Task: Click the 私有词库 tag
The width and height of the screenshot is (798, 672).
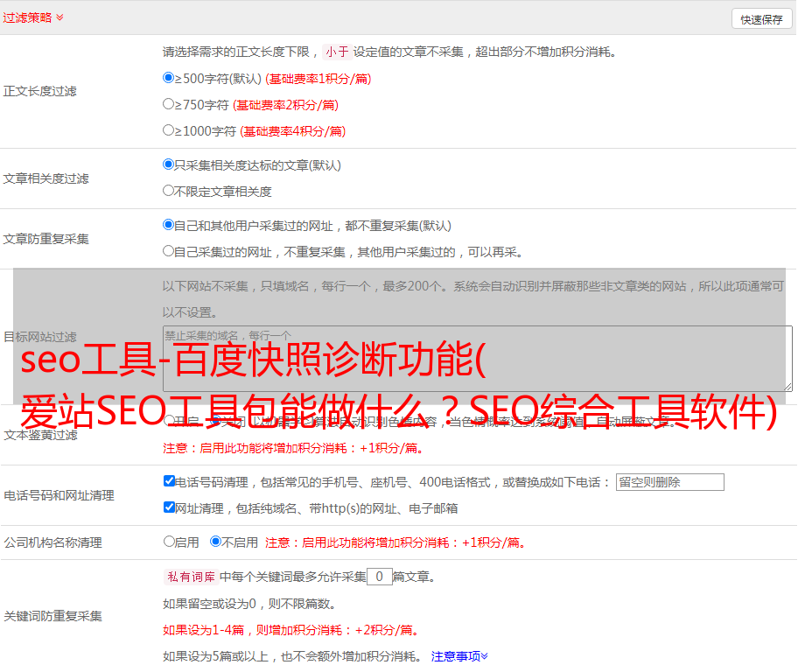Action: pyautogui.click(x=192, y=577)
